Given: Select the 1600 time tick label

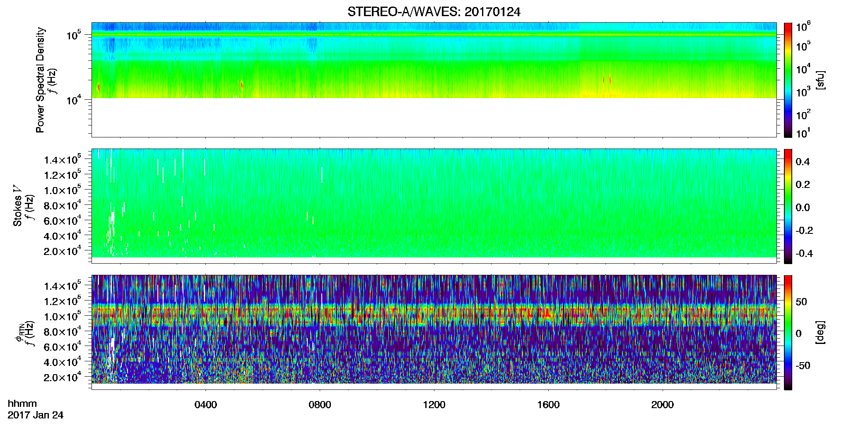Looking at the screenshot, I should coord(548,405).
